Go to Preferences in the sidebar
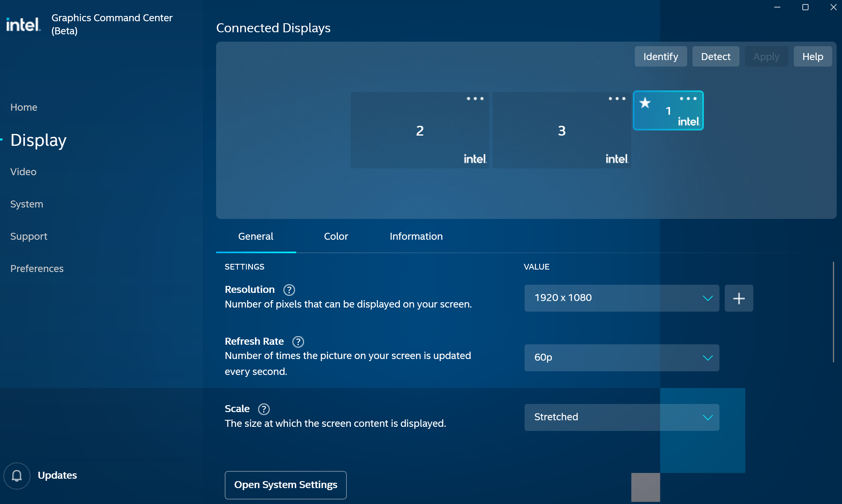Image resolution: width=842 pixels, height=504 pixels. tap(37, 269)
